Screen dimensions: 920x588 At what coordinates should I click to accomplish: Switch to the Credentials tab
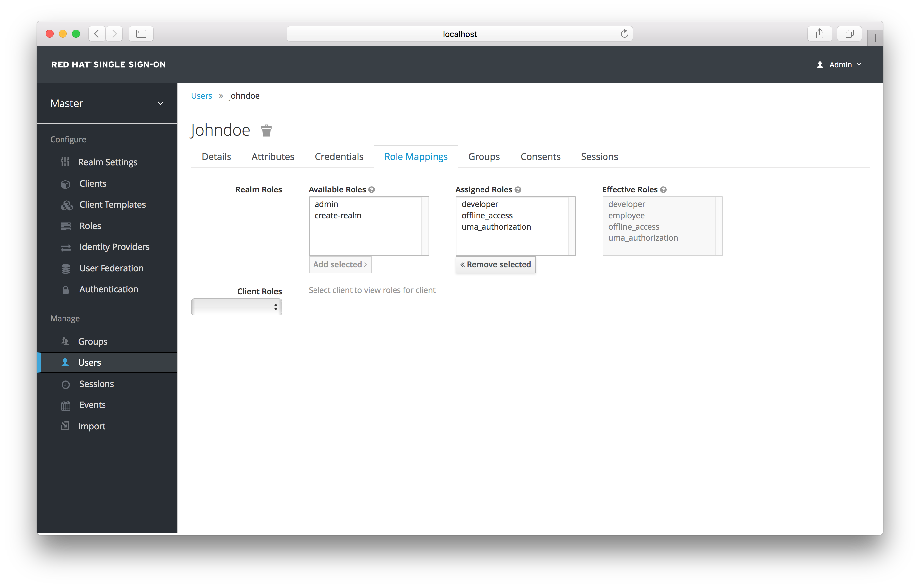[339, 156]
